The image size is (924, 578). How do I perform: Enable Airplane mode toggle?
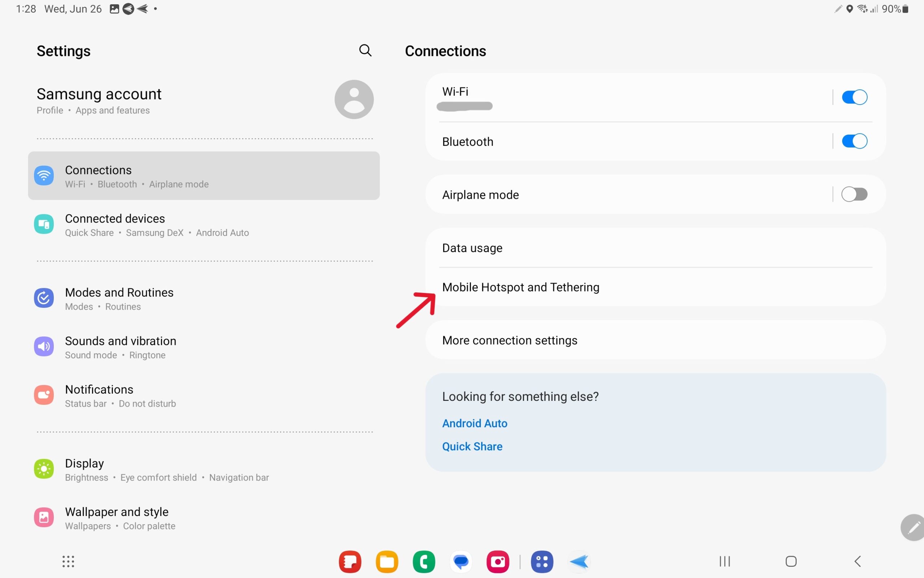[855, 194]
